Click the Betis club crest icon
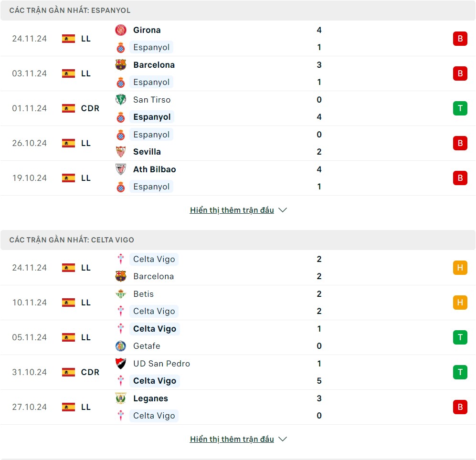The height and width of the screenshot is (460, 476). click(x=121, y=294)
